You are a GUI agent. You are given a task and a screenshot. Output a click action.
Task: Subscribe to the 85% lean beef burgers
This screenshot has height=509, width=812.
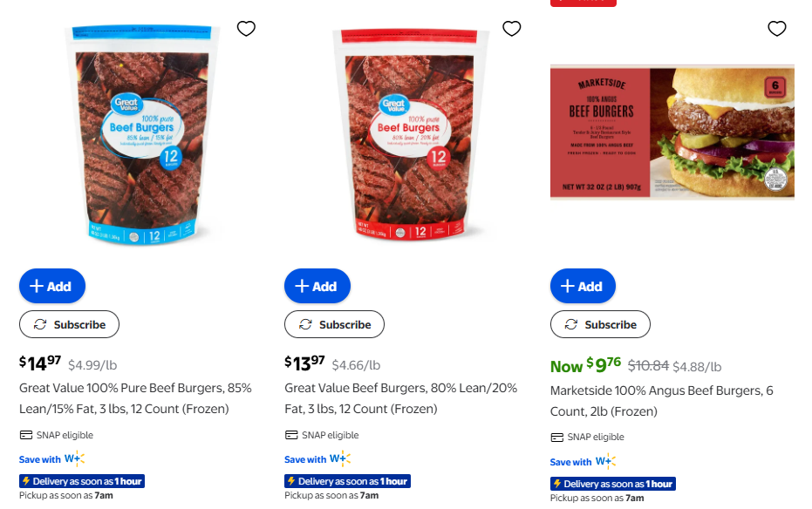click(x=70, y=324)
